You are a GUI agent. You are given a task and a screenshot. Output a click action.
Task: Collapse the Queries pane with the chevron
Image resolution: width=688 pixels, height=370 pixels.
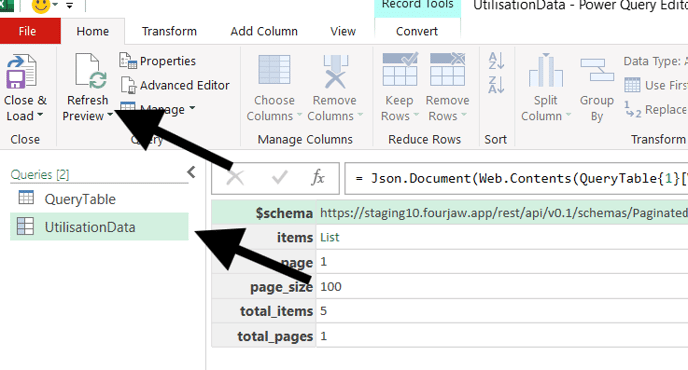(x=191, y=172)
